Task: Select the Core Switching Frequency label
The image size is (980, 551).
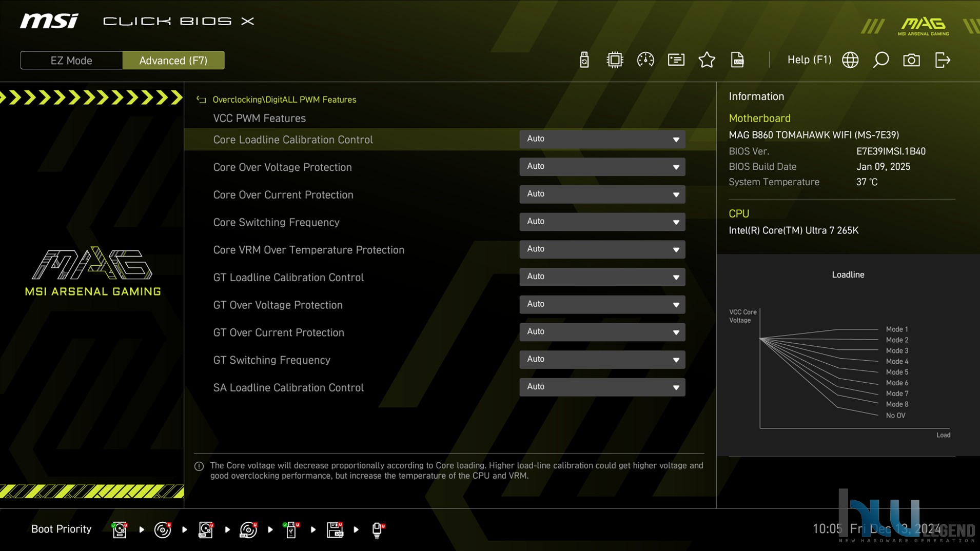Action: pyautogui.click(x=276, y=222)
